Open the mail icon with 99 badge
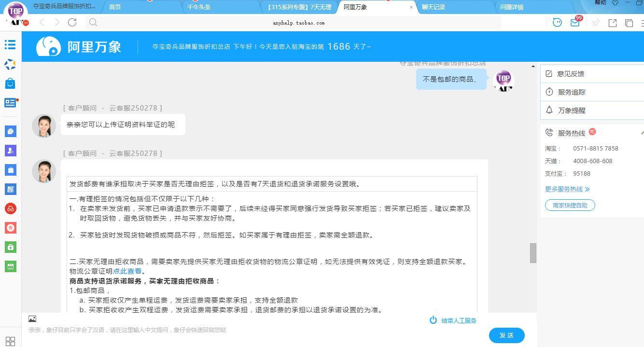Screen dimensions: 644x347 575,22
